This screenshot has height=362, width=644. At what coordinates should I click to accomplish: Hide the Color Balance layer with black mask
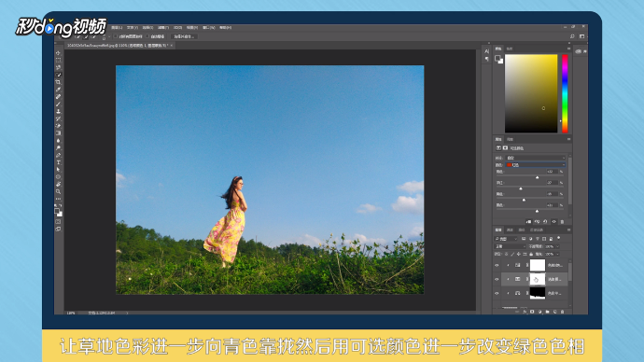[x=497, y=293]
